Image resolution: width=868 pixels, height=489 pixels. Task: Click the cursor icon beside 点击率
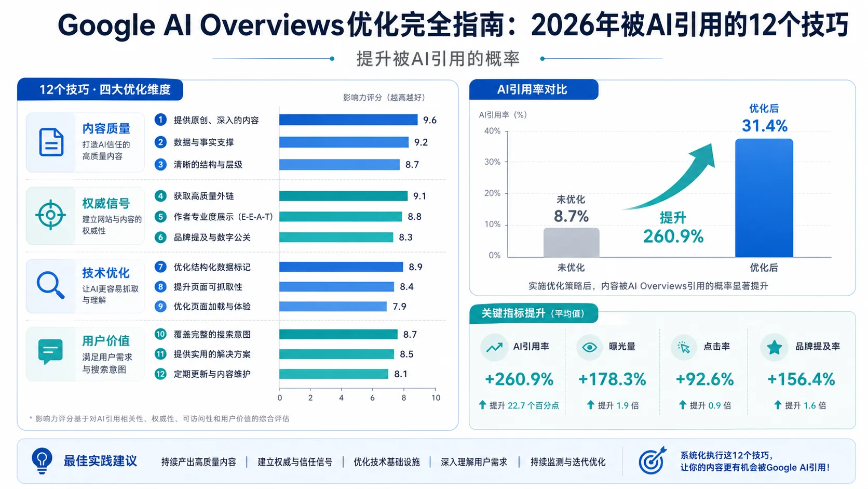click(684, 347)
